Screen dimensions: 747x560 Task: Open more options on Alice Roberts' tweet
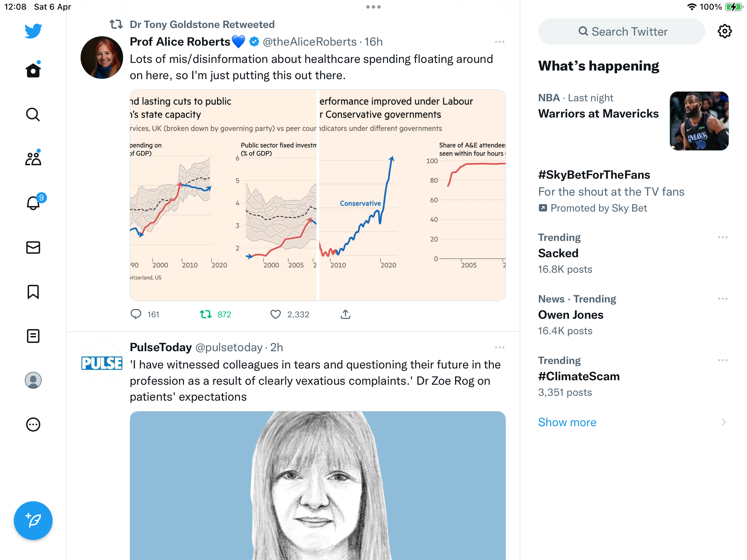click(500, 42)
